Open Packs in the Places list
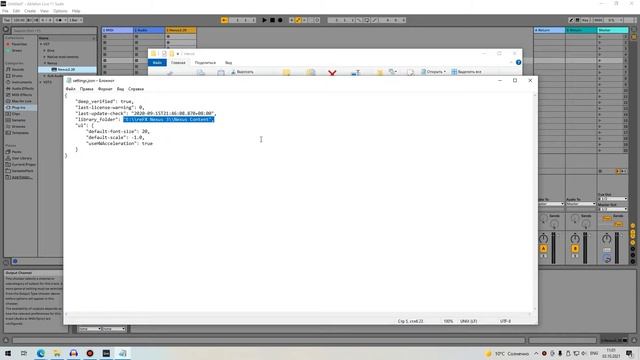The image size is (640, 360). coord(16,152)
